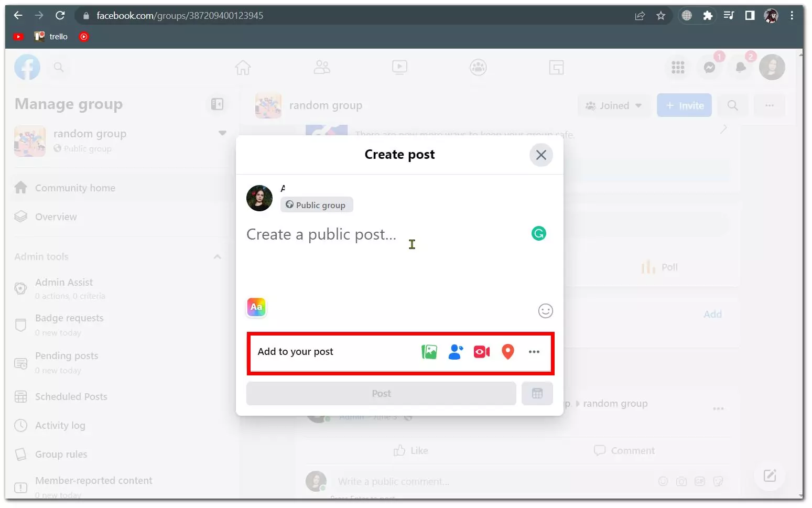This screenshot has width=812, height=508.
Task: Open schedule post calendar button
Action: pyautogui.click(x=537, y=394)
